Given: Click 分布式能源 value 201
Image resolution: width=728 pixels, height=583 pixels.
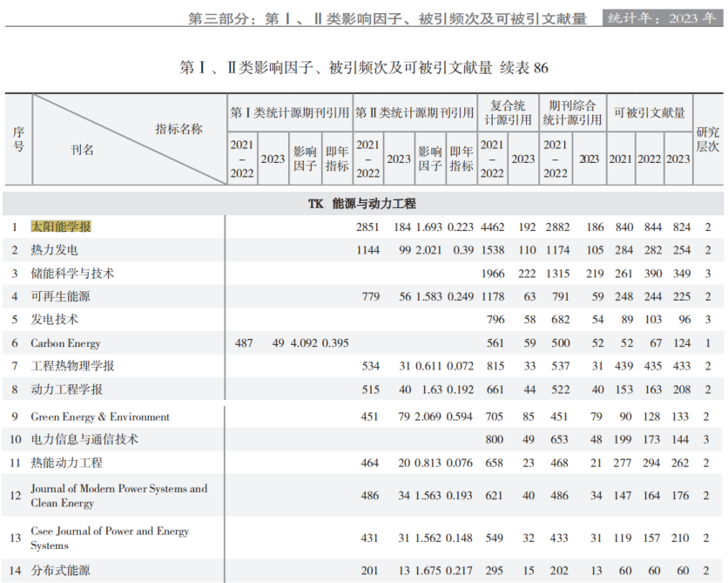Looking at the screenshot, I should coord(369,571).
